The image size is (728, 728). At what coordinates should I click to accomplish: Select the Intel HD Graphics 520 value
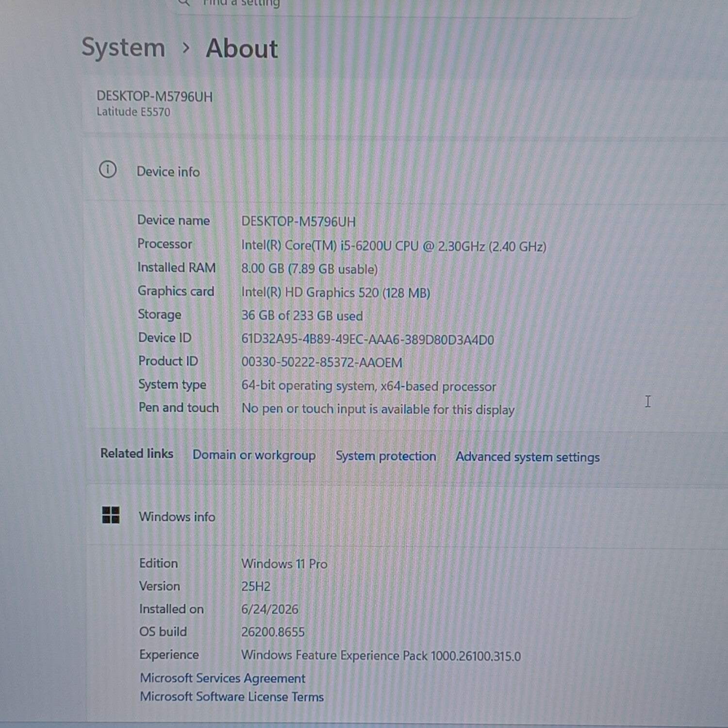(x=336, y=293)
